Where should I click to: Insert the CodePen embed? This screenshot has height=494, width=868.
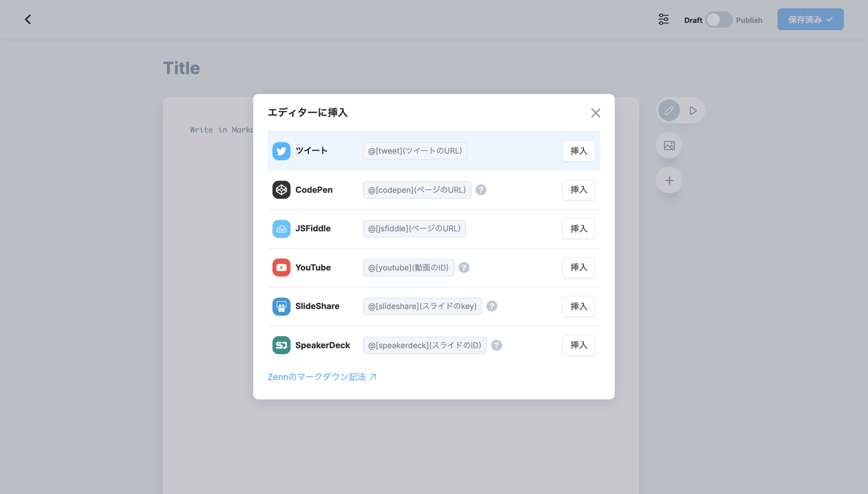tap(578, 190)
